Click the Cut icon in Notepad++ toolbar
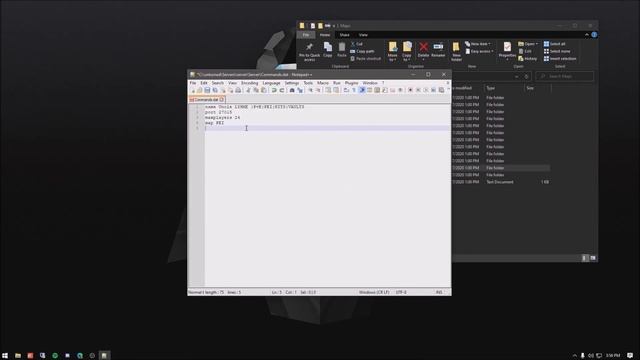640x360 pixels. click(248, 90)
